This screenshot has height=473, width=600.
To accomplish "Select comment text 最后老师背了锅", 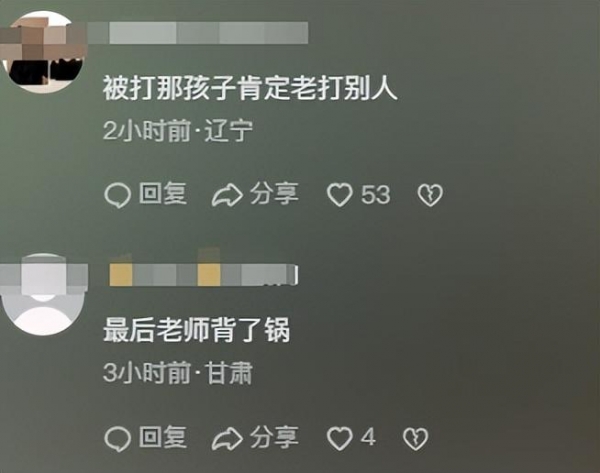I will click(x=197, y=330).
